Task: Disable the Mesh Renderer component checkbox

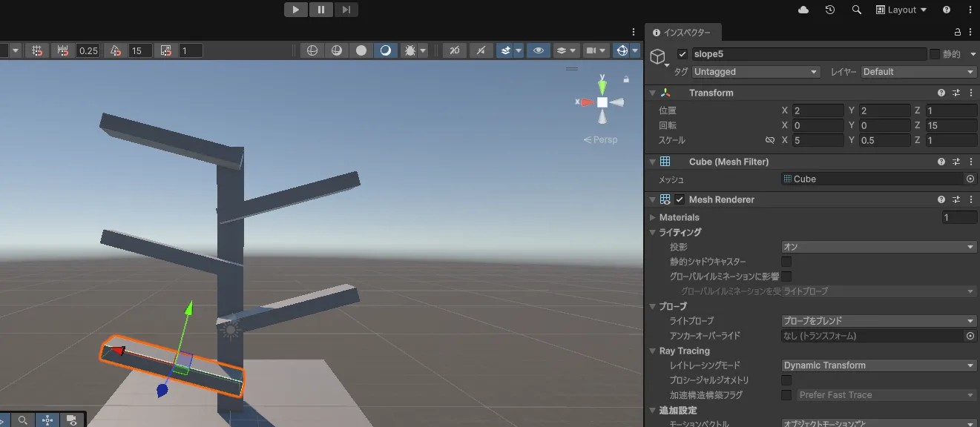Action: [x=680, y=199]
